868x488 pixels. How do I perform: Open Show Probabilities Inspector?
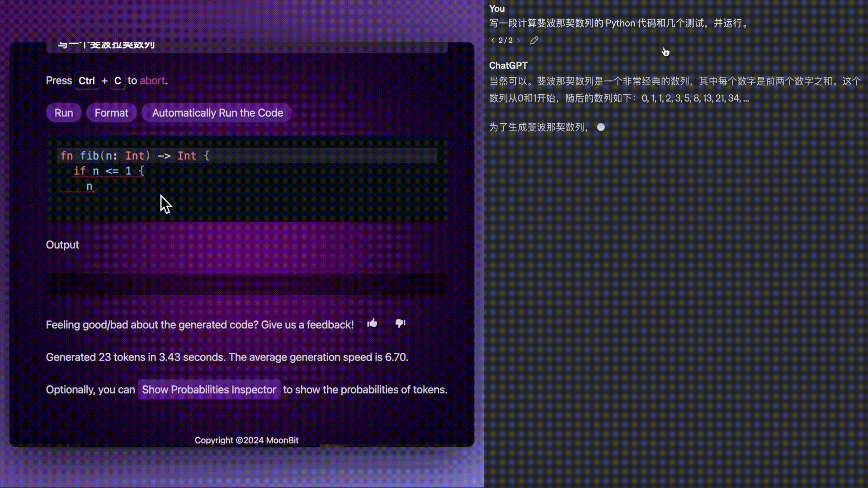(x=209, y=389)
